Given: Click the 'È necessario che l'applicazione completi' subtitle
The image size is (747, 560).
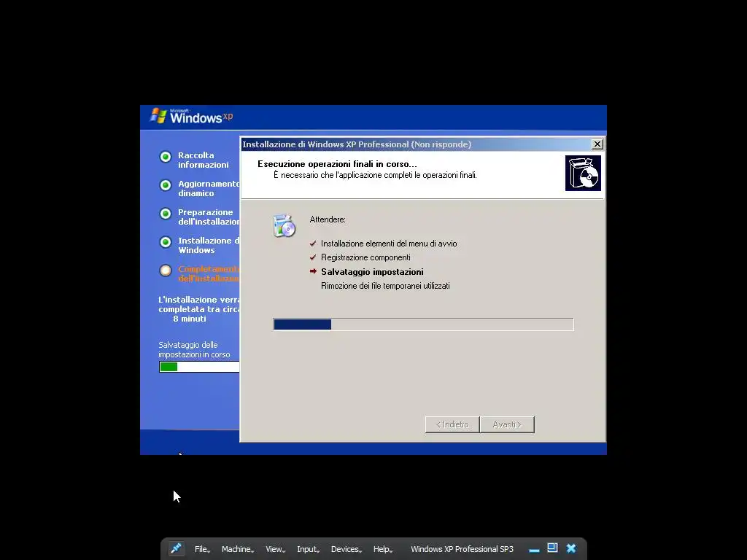Looking at the screenshot, I should coord(375,175).
